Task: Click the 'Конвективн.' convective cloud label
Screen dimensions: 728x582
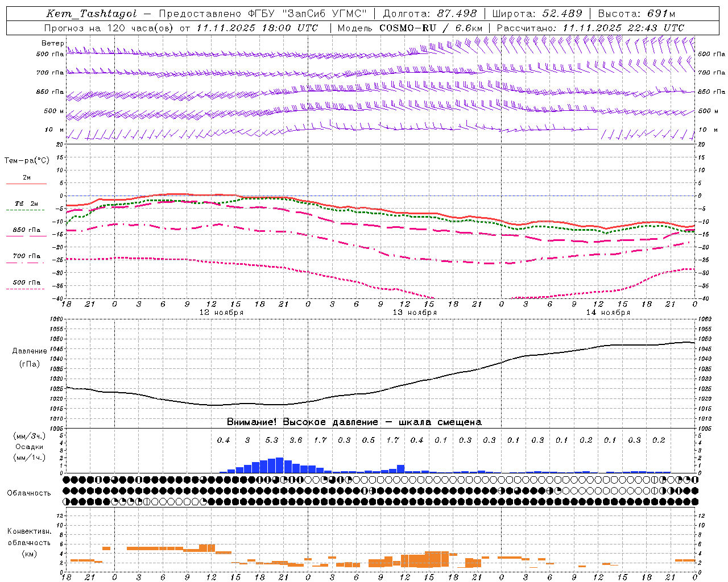Action: (x=29, y=531)
